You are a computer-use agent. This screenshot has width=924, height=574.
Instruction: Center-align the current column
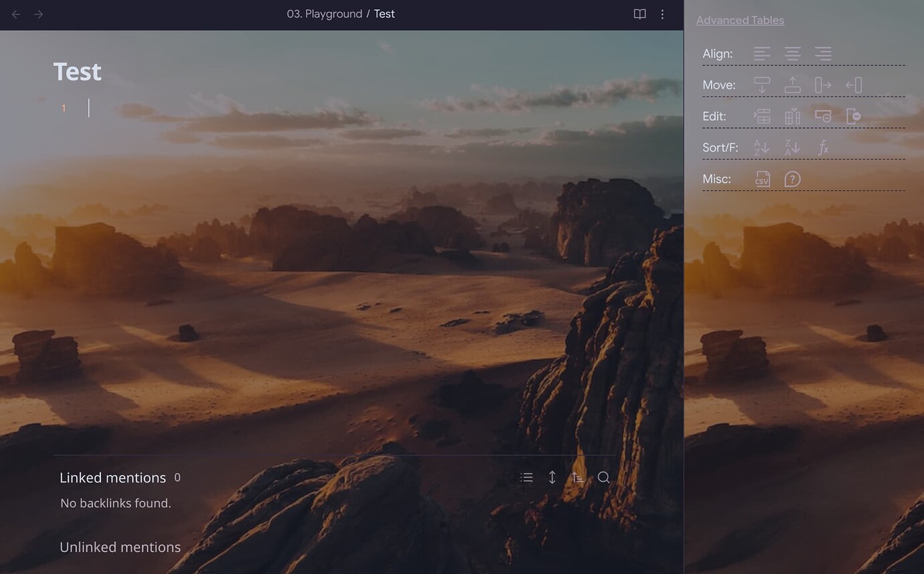[793, 54]
